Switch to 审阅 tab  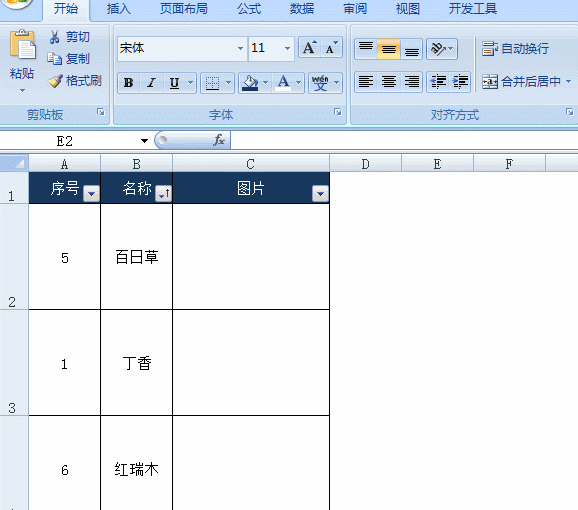coord(355,8)
